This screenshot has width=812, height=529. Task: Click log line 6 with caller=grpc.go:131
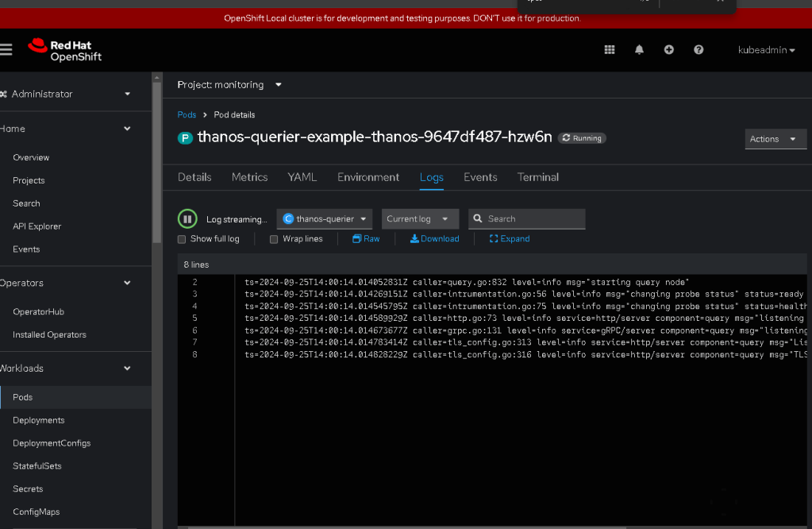click(525, 330)
